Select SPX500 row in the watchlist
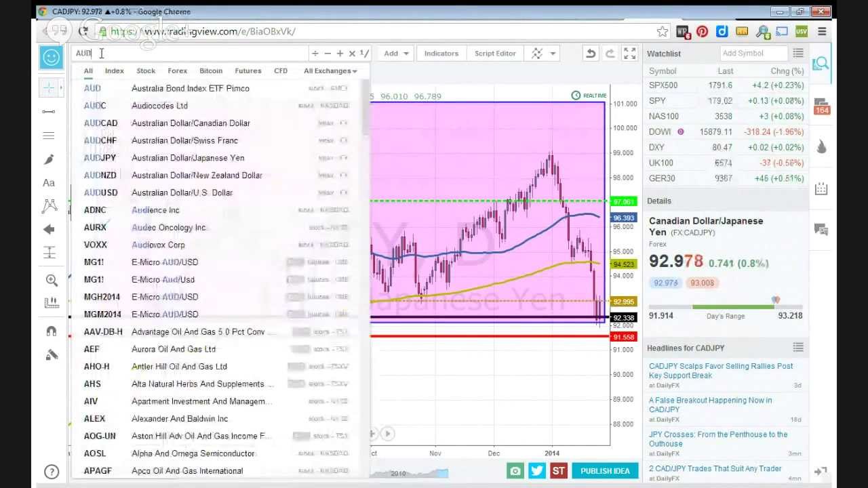868x488 pixels. pyautogui.click(x=726, y=85)
